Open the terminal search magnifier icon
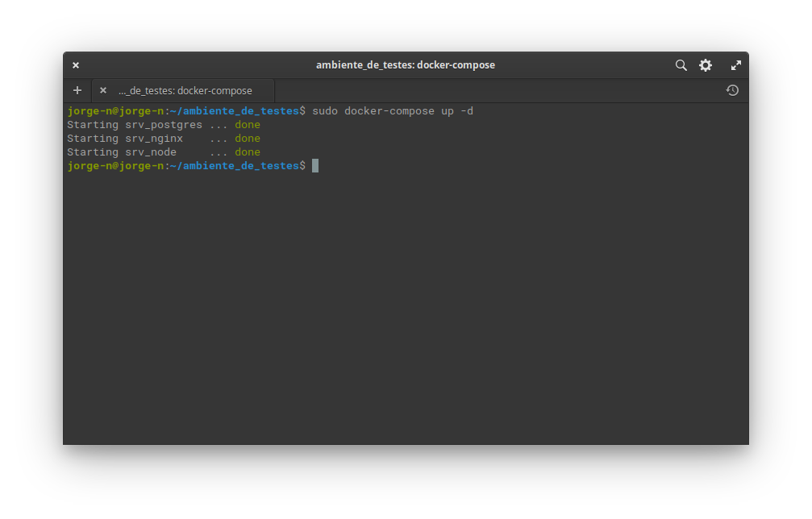 point(681,65)
